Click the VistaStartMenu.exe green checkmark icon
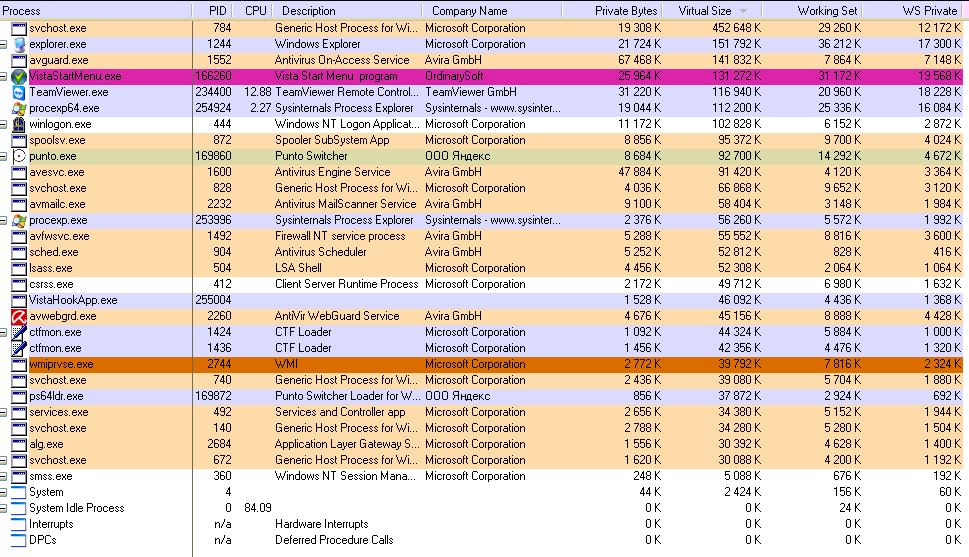 tap(19, 76)
